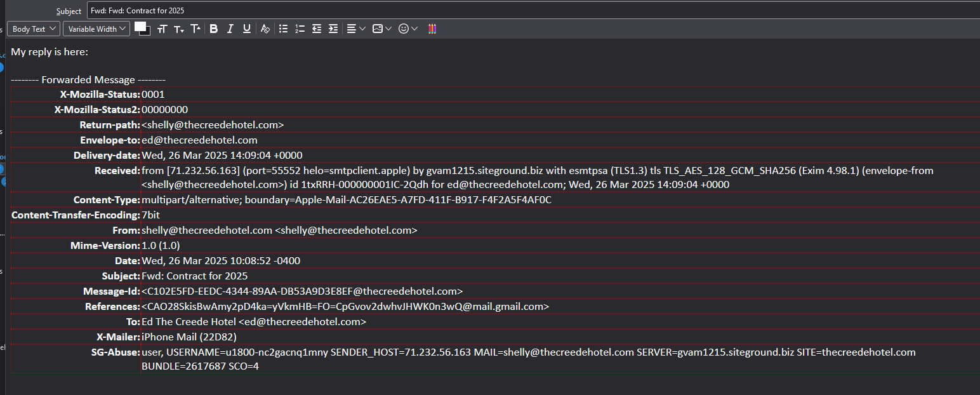Click the Content-Transfer-Encoding value 7bit
This screenshot has width=980, height=395.
point(150,215)
